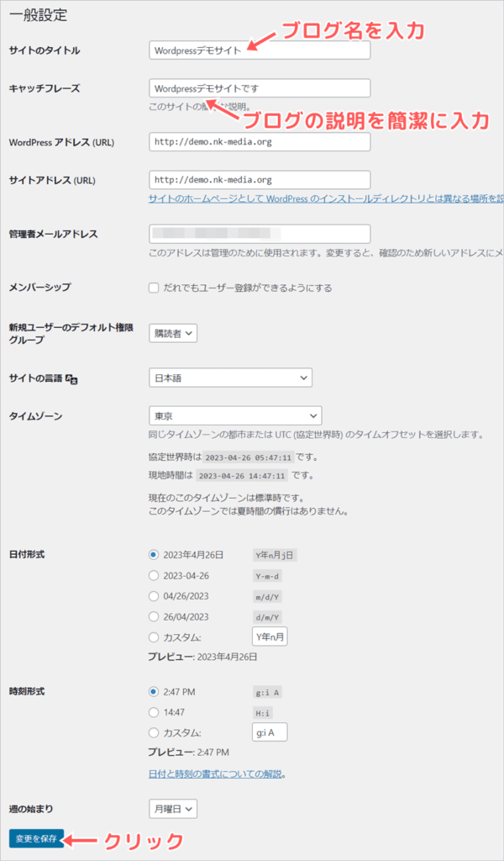Open the 購読者 default role dropdown

click(173, 334)
